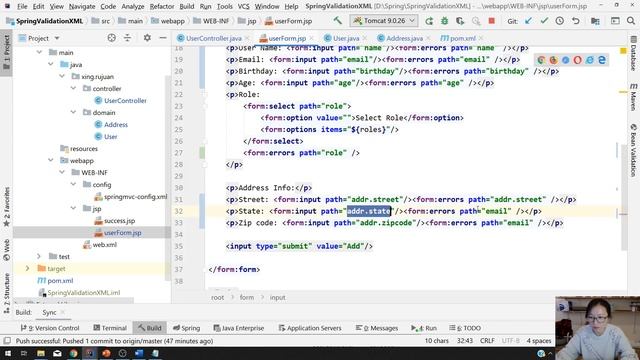
Task: Open File Explorer from the taskbar
Action: click(x=41, y=353)
